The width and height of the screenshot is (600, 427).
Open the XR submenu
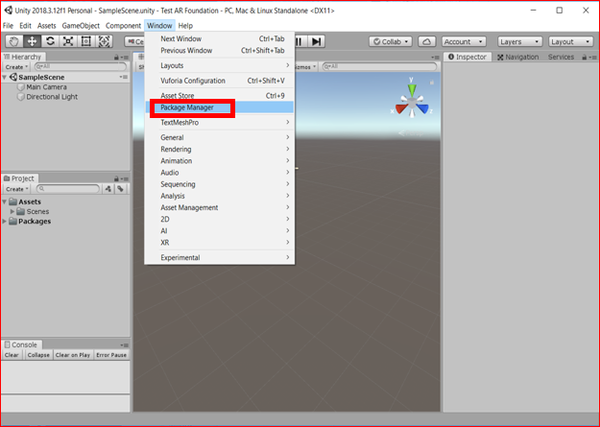pyautogui.click(x=219, y=243)
